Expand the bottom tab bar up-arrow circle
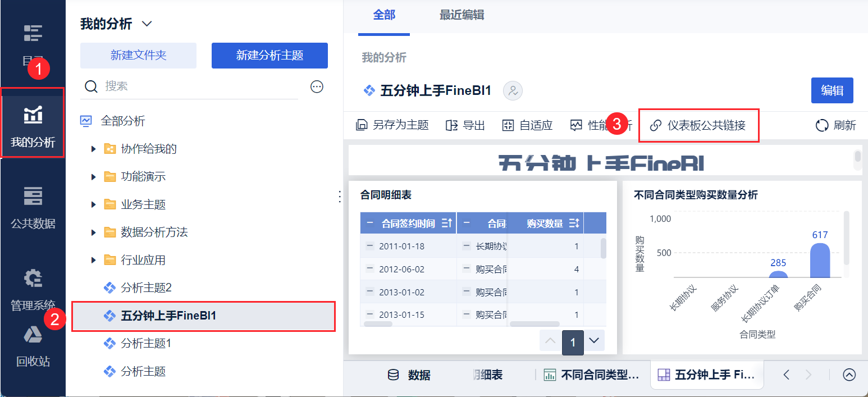Screen dimensions: 868x397 point(849,375)
